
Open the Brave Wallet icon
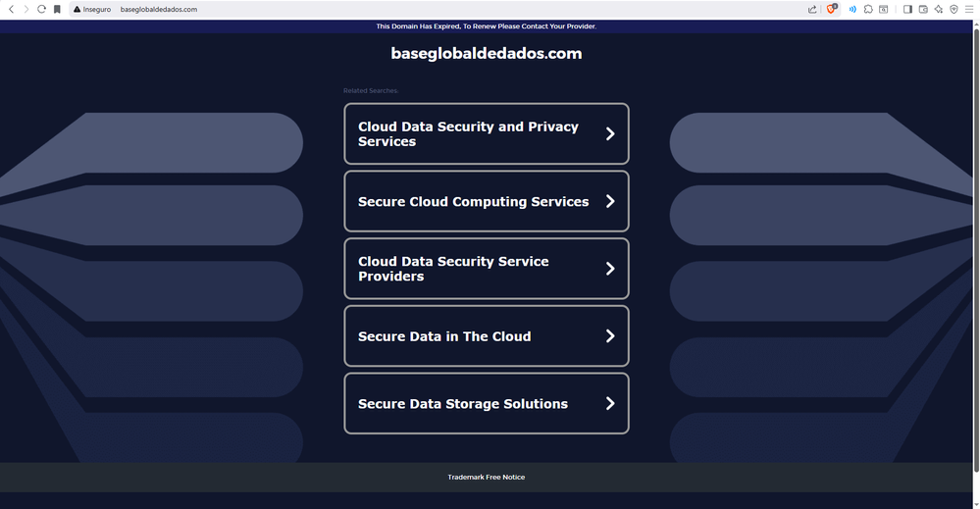pyautogui.click(x=923, y=9)
